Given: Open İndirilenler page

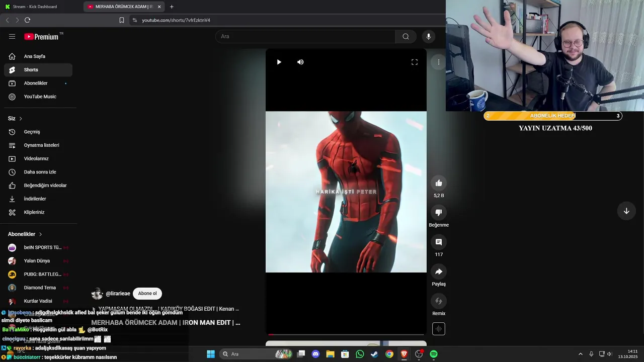Looking at the screenshot, I should click(38, 199).
